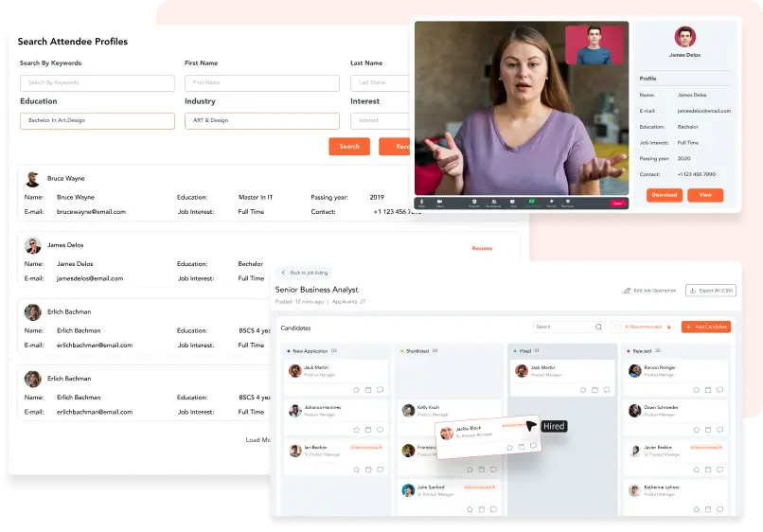Click green Share Screen icon in call toolbar

pyautogui.click(x=532, y=203)
